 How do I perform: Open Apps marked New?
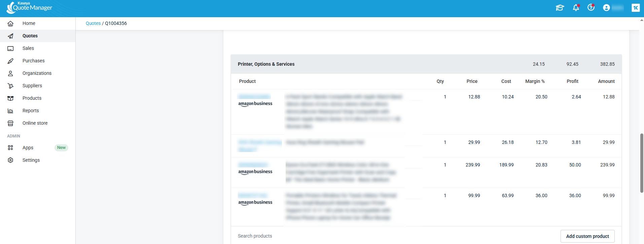28,148
